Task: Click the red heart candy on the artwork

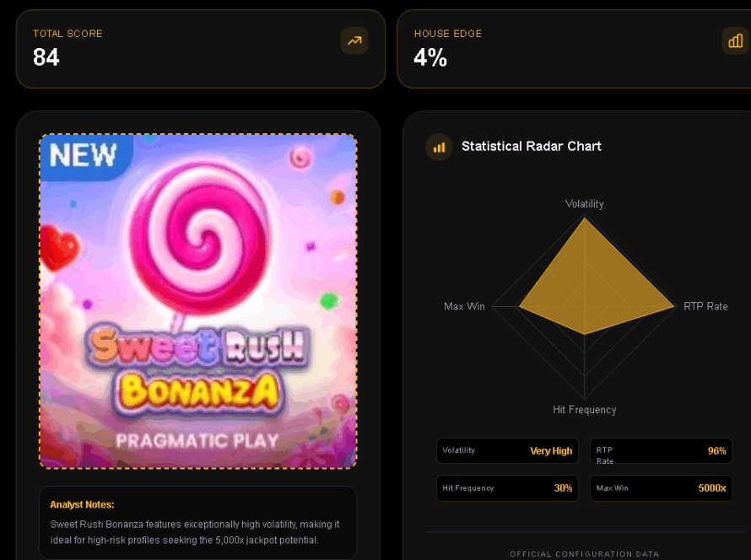Action: point(61,248)
